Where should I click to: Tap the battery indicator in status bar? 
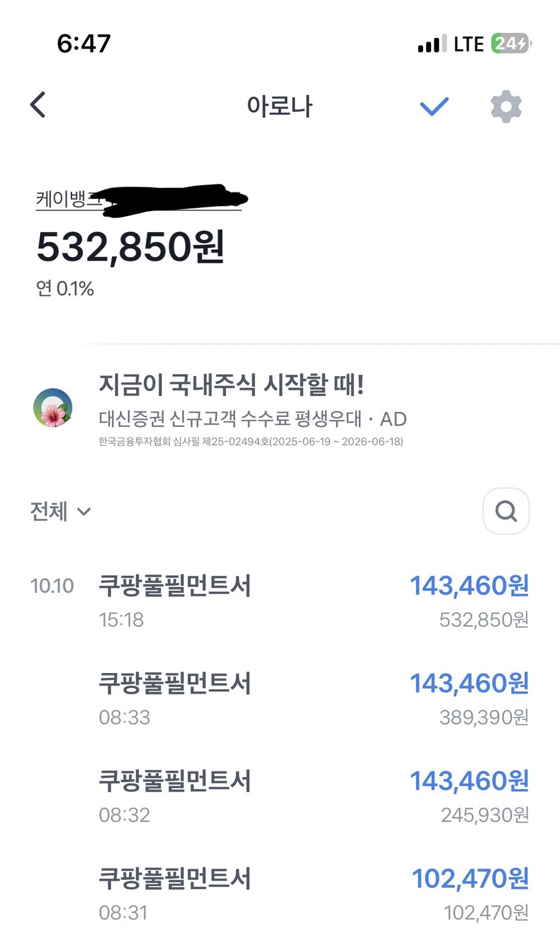(511, 44)
